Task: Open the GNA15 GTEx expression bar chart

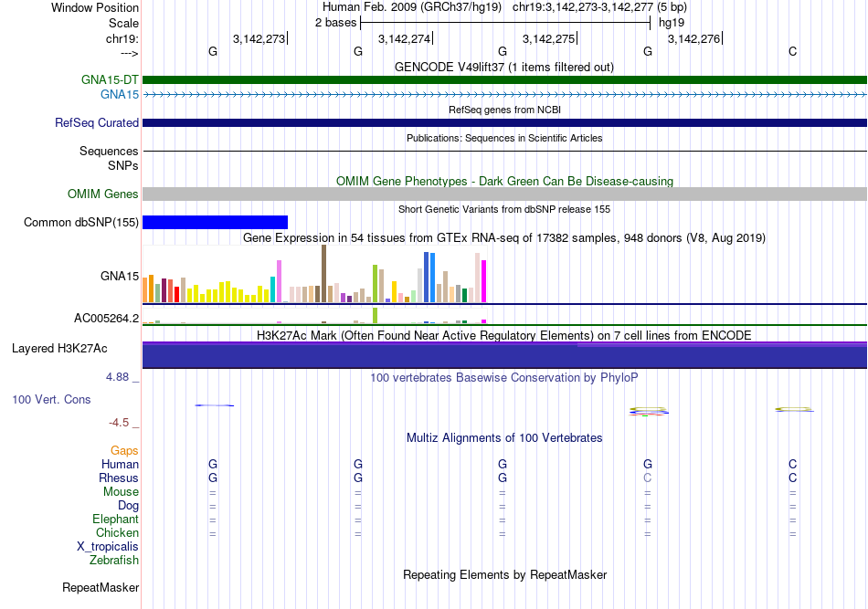Action: 314,275
